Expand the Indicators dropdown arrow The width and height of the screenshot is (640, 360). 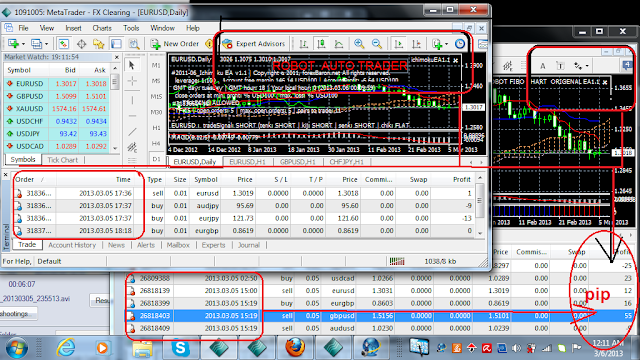446,44
